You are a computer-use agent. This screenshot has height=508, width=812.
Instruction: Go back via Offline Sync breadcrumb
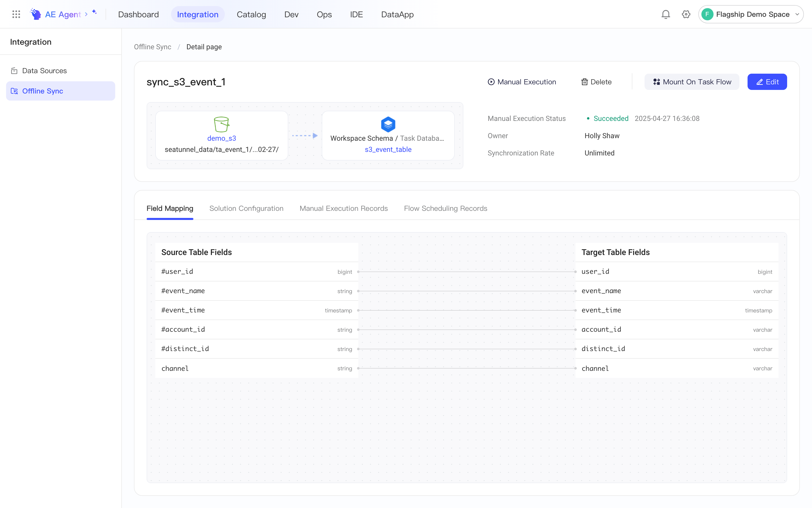tap(153, 47)
